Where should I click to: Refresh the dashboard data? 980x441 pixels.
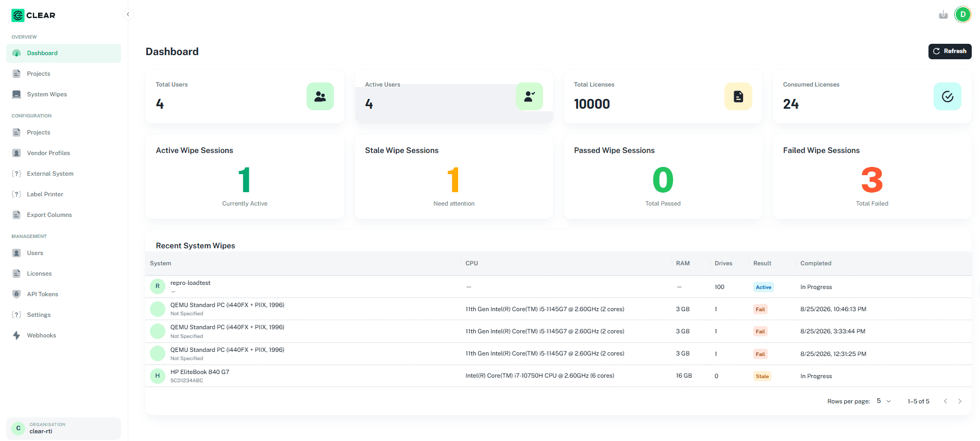(950, 51)
